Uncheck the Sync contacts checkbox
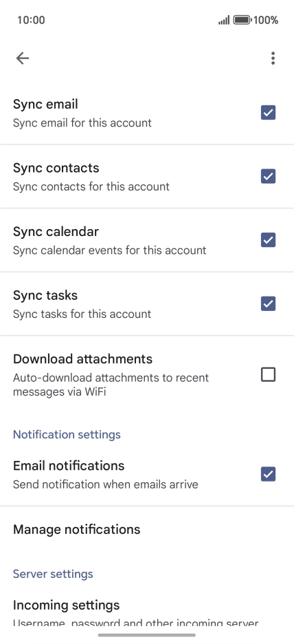This screenshot has height=644, width=294. (x=268, y=176)
